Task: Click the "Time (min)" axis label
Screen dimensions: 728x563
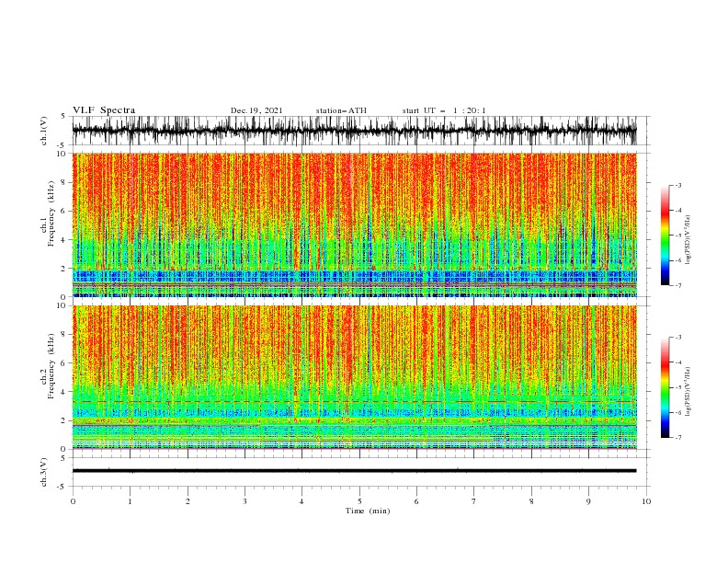Action: 368,511
